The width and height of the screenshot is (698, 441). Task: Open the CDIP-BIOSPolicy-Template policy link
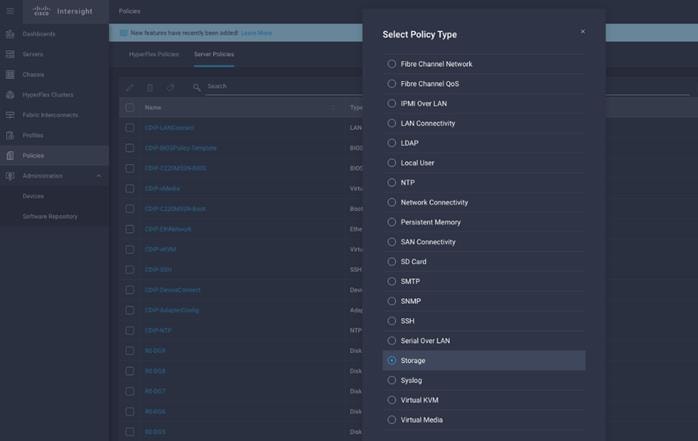pos(181,148)
